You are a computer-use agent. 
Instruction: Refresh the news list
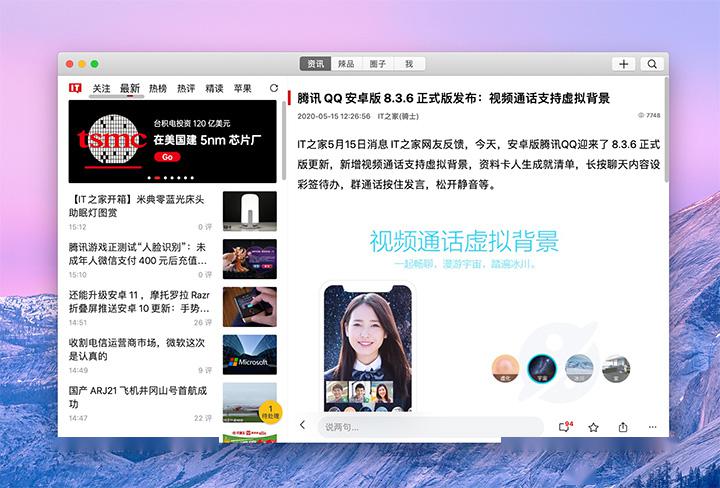point(274,88)
